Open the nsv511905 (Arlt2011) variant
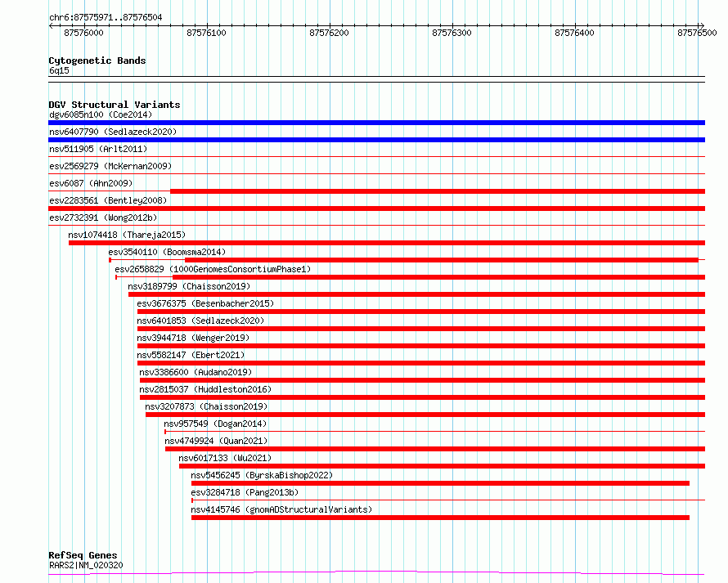This screenshot has height=583, width=728. click(x=98, y=149)
